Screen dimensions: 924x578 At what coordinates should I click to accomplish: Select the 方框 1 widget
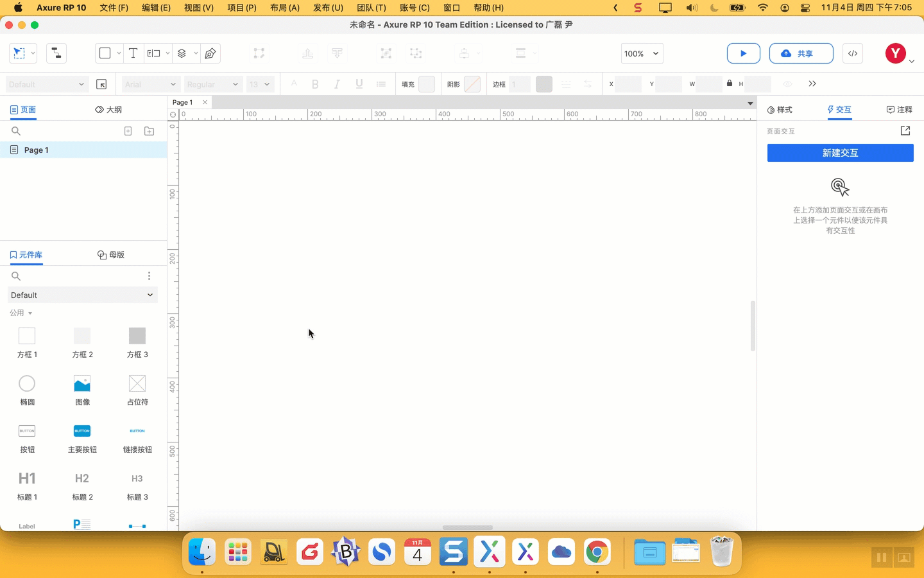[x=27, y=342]
